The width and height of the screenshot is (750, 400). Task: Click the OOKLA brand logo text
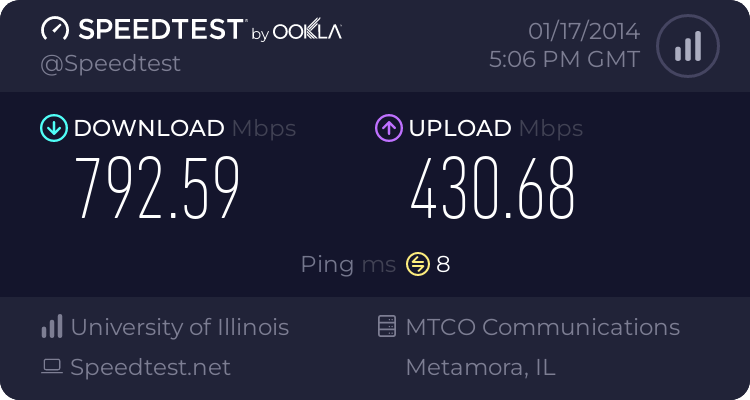tap(307, 30)
